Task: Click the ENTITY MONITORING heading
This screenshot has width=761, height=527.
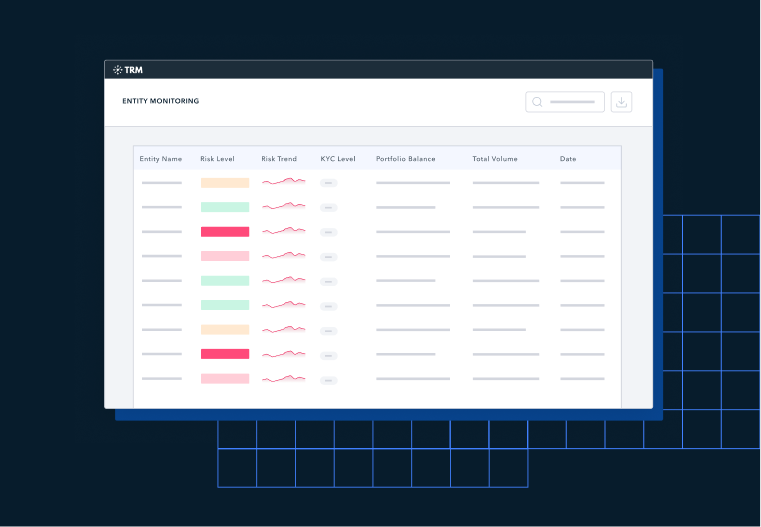Action: point(161,101)
